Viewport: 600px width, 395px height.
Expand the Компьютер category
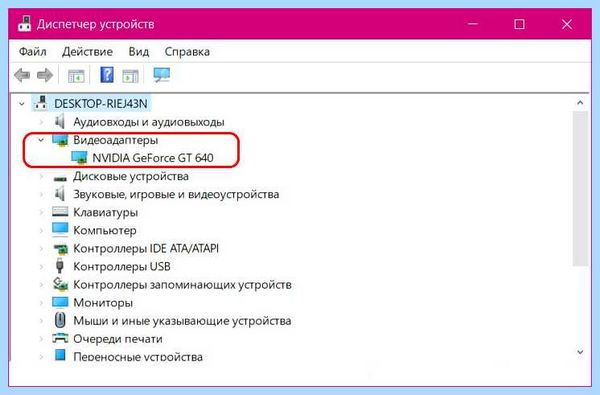pyautogui.click(x=41, y=230)
